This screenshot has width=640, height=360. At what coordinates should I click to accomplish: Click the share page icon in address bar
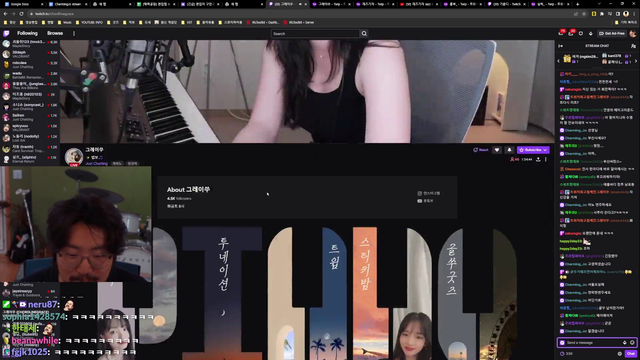pyautogui.click(x=576, y=13)
